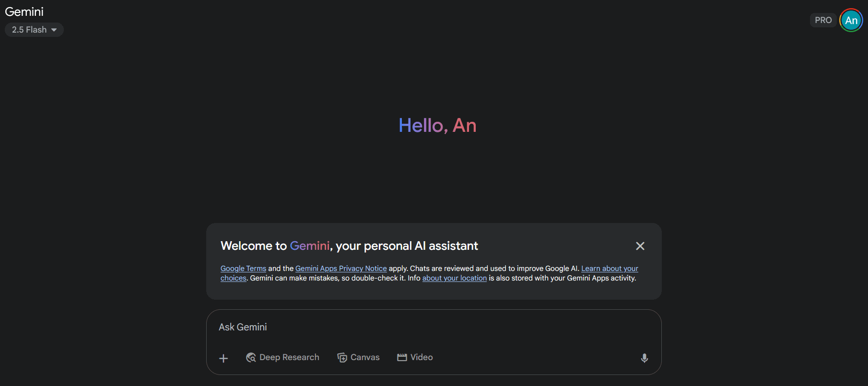Open the PRO plan badge
Screen dimensions: 868x386
click(823, 20)
